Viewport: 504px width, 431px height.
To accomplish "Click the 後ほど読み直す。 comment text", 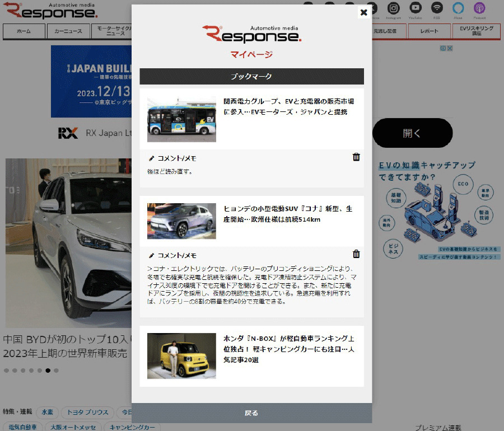I will pos(170,171).
